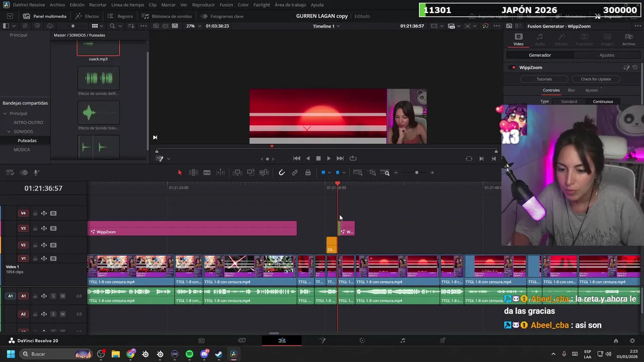Switch inspector to Ajustes tab

point(607,55)
